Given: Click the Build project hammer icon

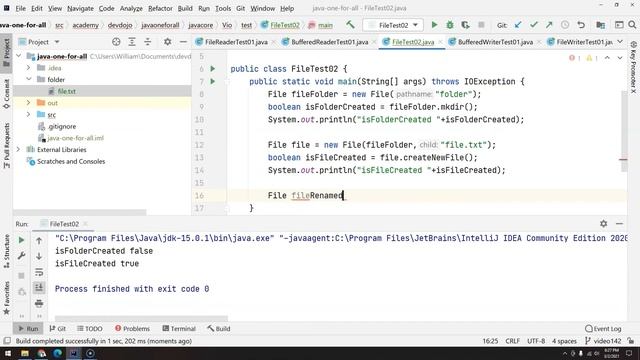Looking at the screenshot, I should click(350, 25).
